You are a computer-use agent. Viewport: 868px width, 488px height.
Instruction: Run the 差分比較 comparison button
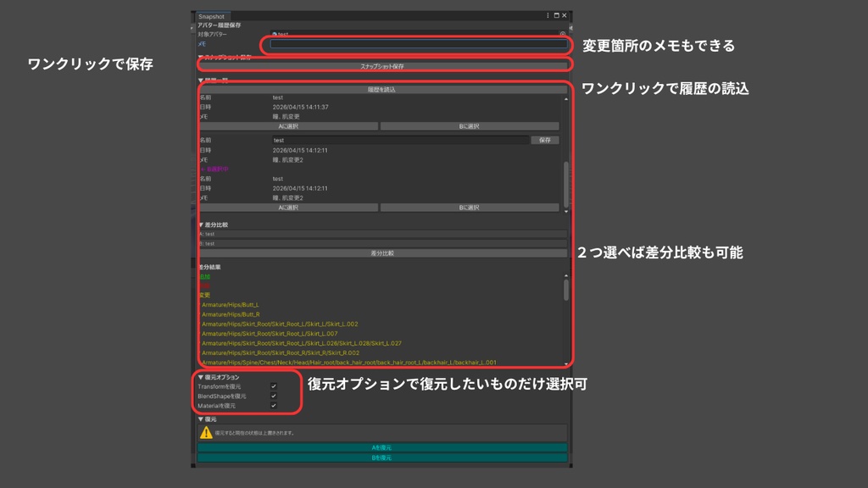coord(381,252)
